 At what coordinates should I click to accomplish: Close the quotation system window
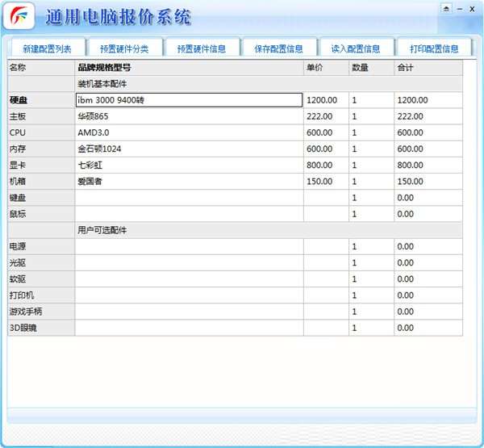[x=473, y=7]
